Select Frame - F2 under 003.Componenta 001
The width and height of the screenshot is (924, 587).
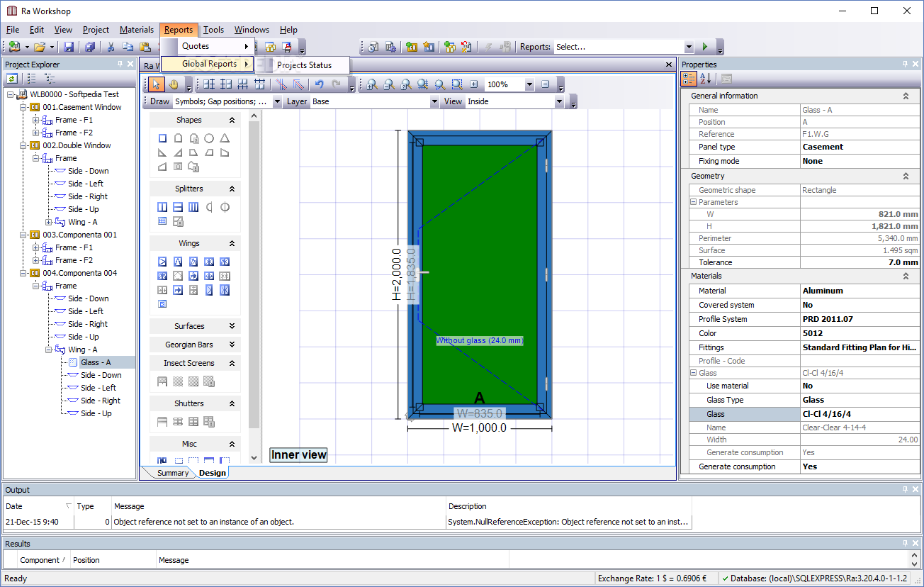tap(74, 260)
